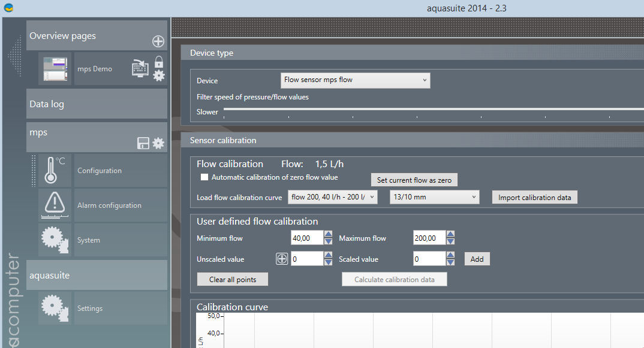Click the plus icon beside Unscaled value
This screenshot has height=348, width=644.
click(x=282, y=259)
